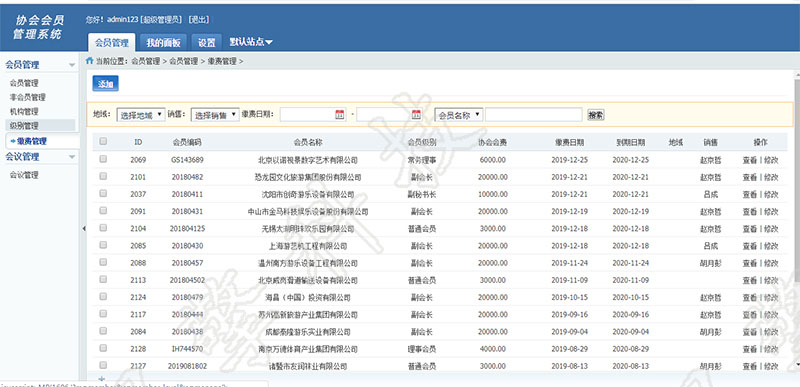
Task: Switch to the 会员管理 top tab
Action: pos(112,42)
